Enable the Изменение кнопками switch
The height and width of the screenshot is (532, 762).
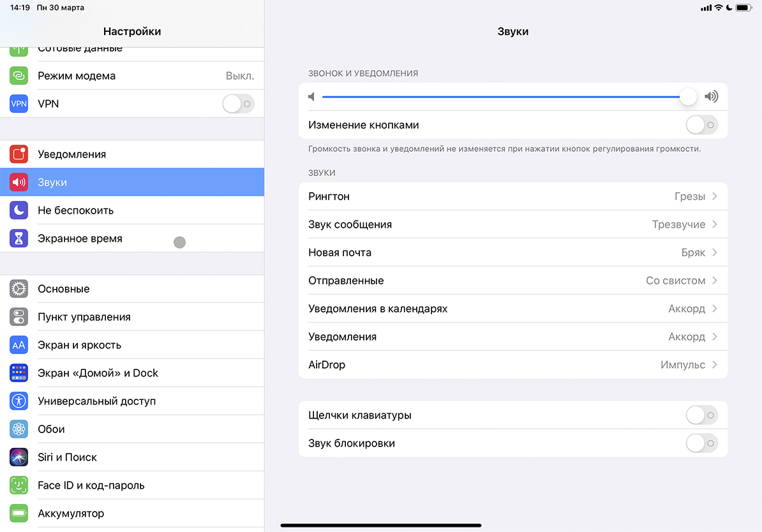(x=702, y=125)
